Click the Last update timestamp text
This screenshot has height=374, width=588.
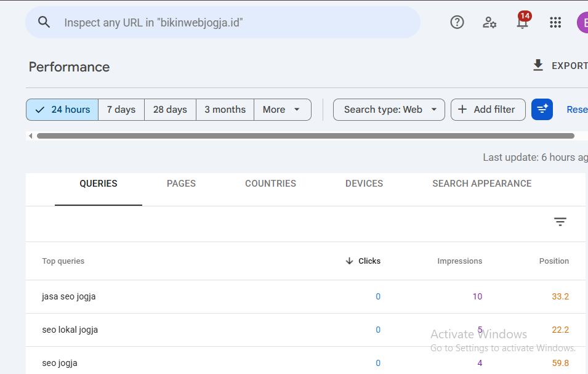535,157
